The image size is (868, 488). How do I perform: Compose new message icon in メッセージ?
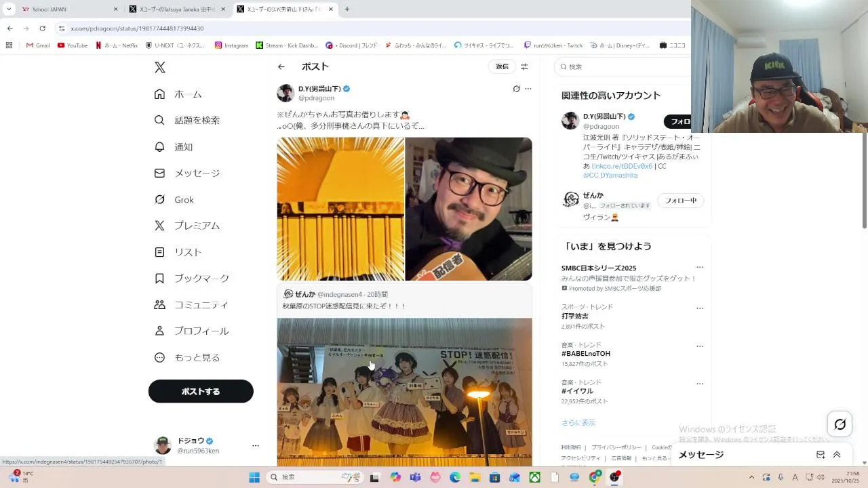click(x=821, y=455)
